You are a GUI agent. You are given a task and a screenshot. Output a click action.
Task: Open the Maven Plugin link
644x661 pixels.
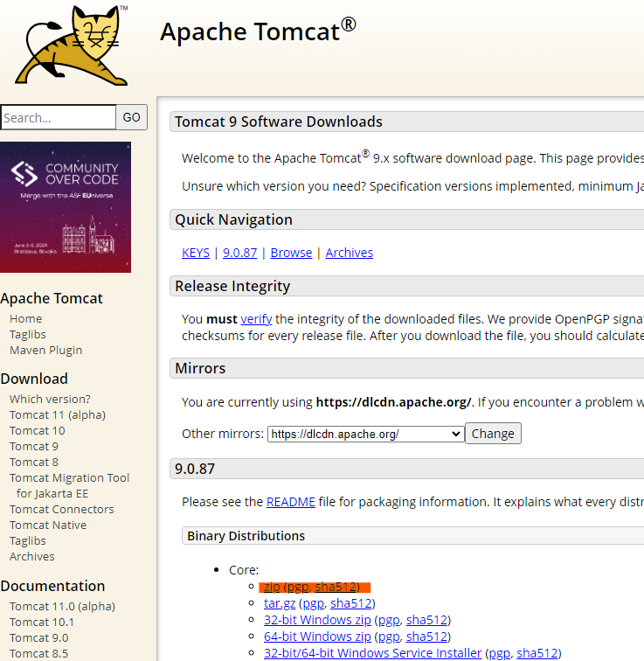click(x=46, y=351)
